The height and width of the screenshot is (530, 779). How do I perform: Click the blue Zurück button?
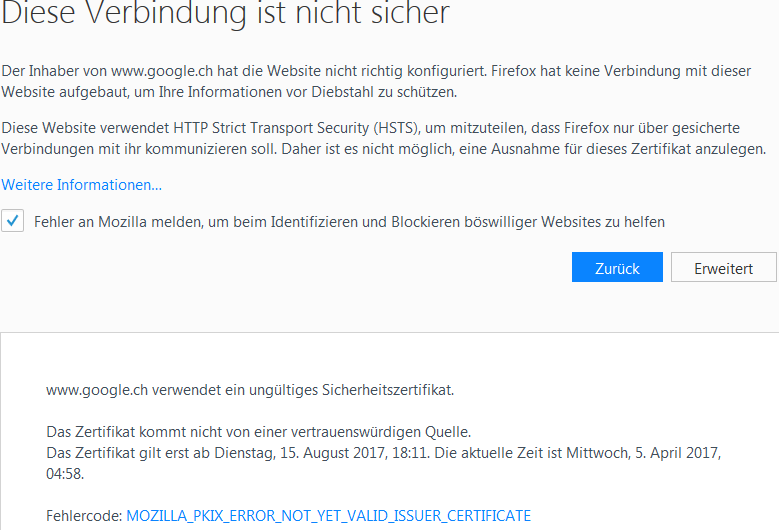click(617, 267)
